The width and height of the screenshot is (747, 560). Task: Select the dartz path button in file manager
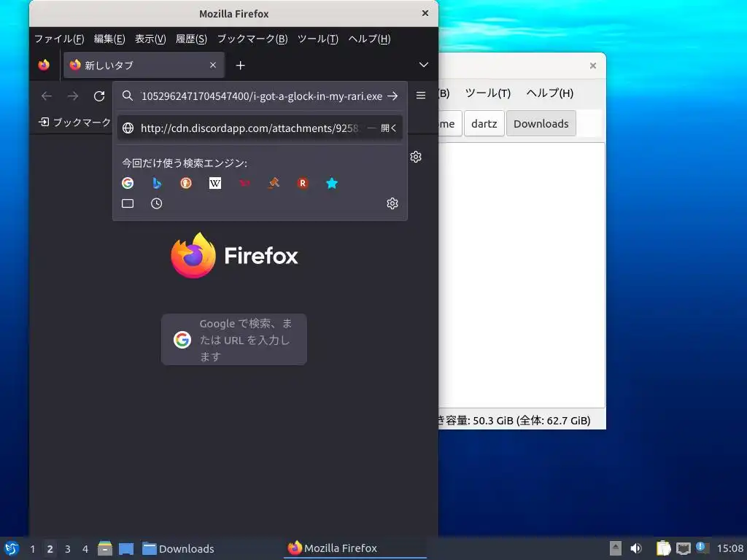point(484,124)
